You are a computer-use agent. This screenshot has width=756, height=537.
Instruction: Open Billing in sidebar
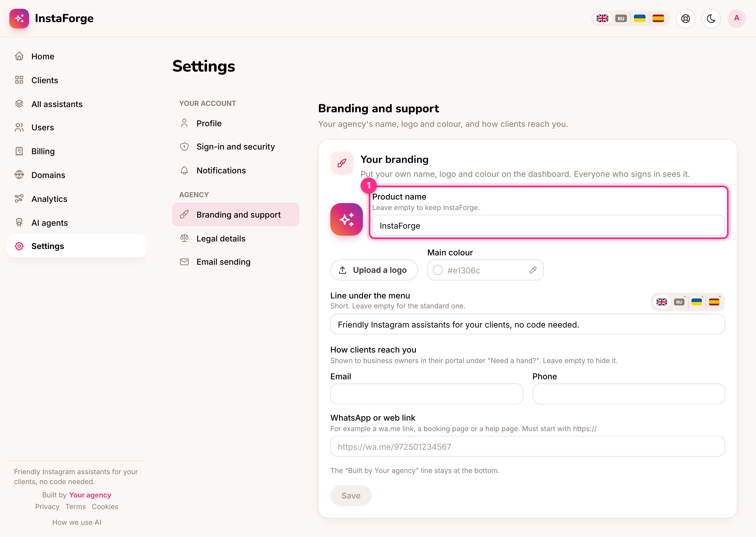77,152
